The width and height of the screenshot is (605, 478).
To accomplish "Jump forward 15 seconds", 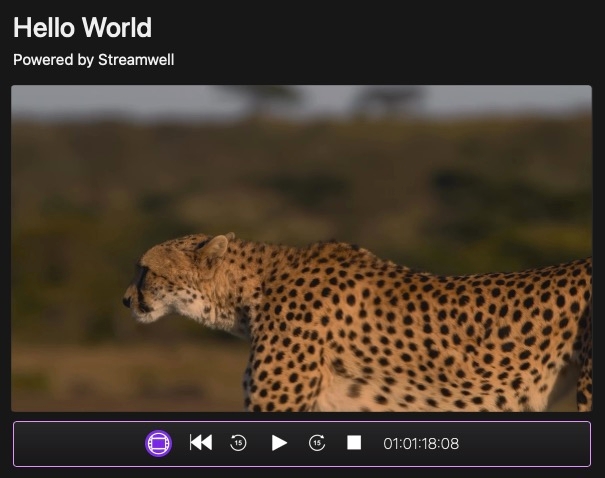I will pyautogui.click(x=317, y=443).
